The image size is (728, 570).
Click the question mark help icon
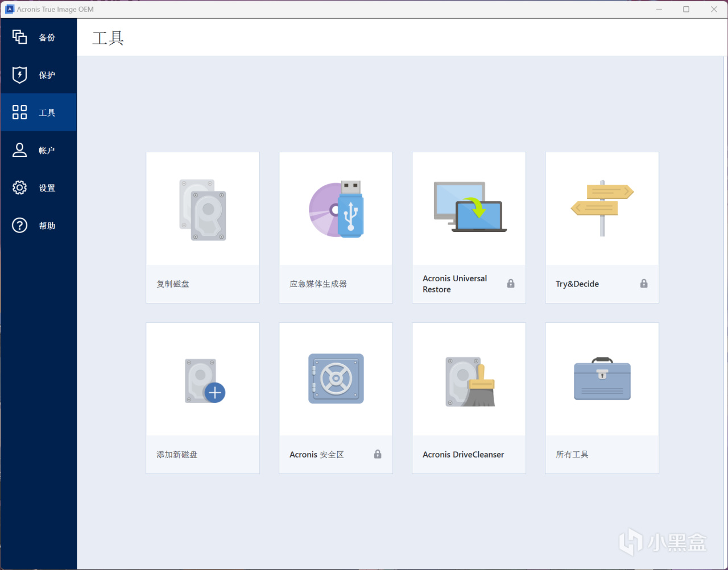point(20,226)
